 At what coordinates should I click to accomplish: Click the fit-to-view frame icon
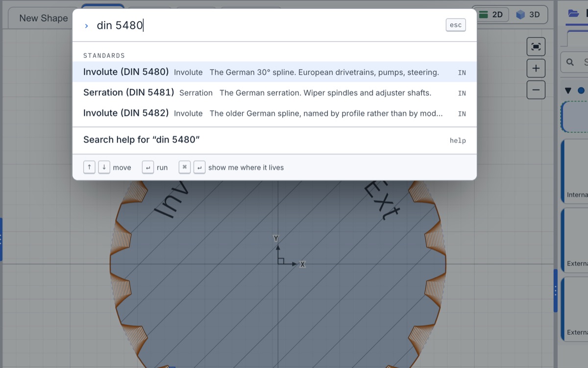[x=536, y=47]
